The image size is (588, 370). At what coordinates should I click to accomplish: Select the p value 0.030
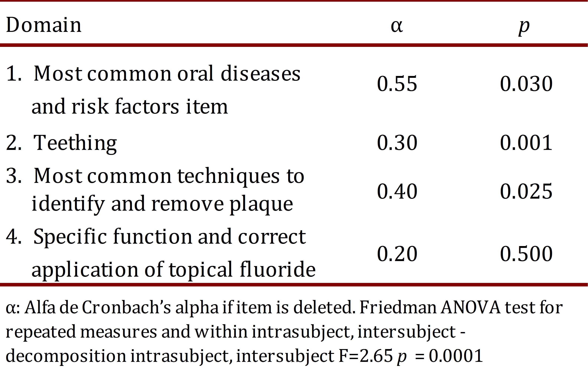[526, 84]
